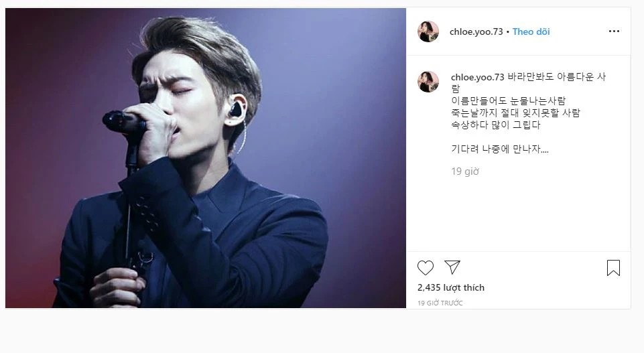Image resolution: width=644 pixels, height=353 pixels.
Task: Click the 19 GIỜ TRƯỚC timestamp
Action: coord(440,303)
